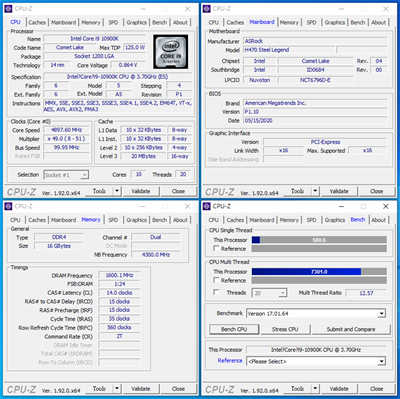
Task: Click the Level 3 cache 20 MBytes value
Action: click(143, 156)
